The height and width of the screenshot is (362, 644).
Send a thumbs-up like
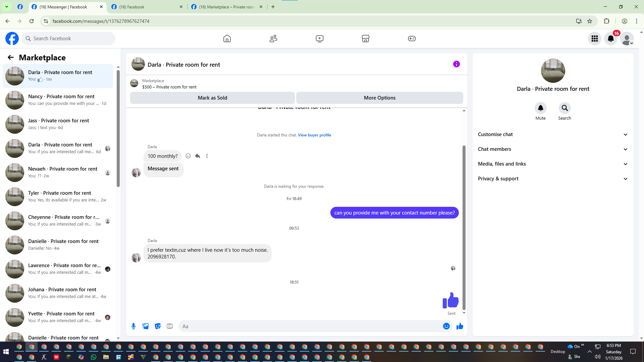click(x=460, y=326)
